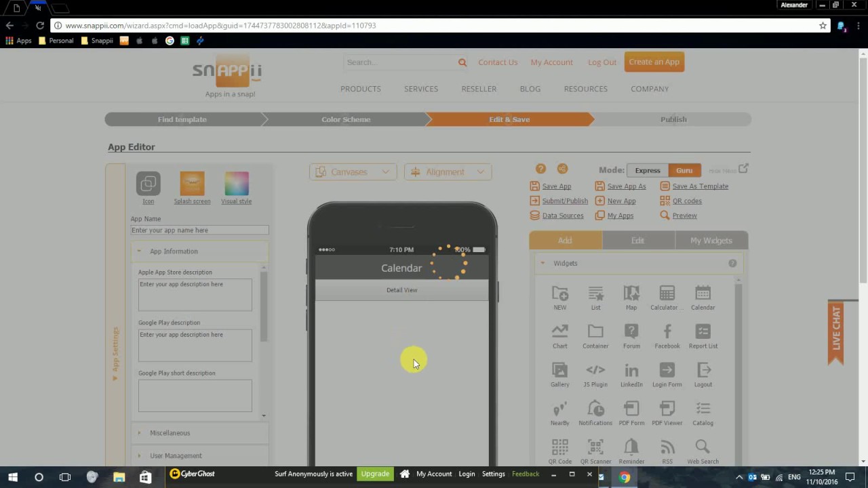Click the Create an App button
The image size is (868, 488).
(x=654, y=62)
